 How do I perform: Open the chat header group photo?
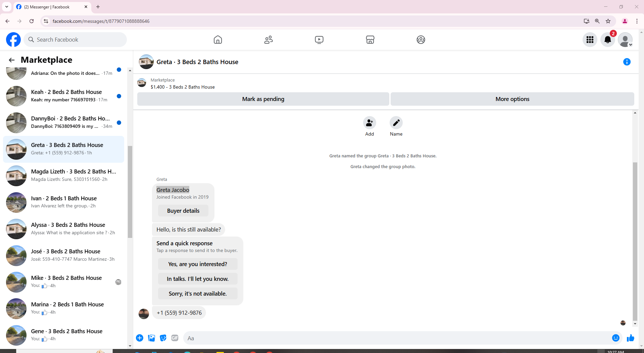pos(146,62)
